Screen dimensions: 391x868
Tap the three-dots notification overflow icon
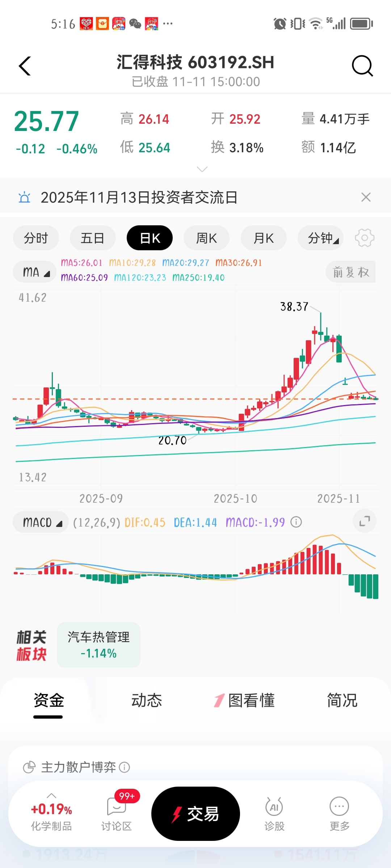tap(168, 24)
